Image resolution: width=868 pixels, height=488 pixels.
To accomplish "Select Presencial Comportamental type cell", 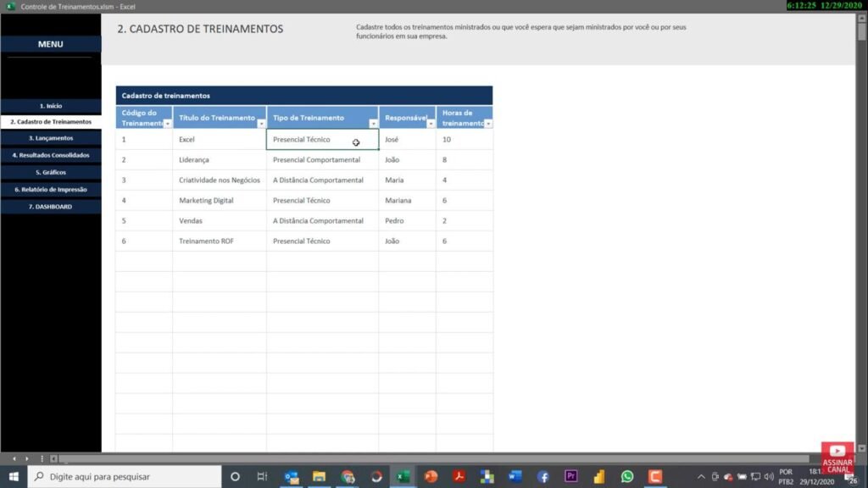I will click(x=323, y=160).
